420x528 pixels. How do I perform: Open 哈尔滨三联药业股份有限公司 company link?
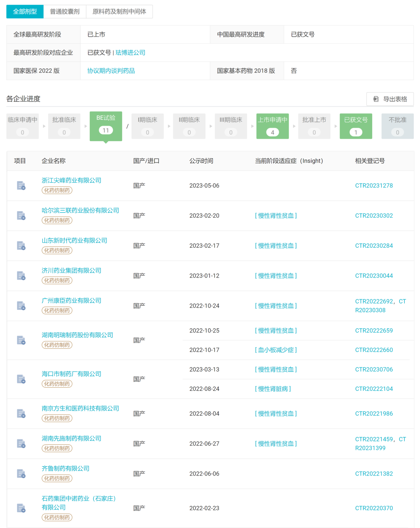click(x=80, y=210)
